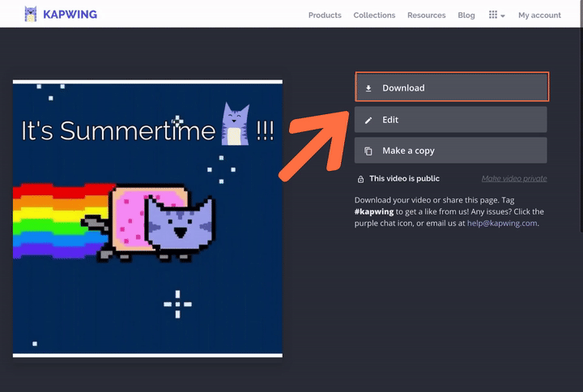Toggle Make video private
This screenshot has width=583, height=392.
click(514, 178)
